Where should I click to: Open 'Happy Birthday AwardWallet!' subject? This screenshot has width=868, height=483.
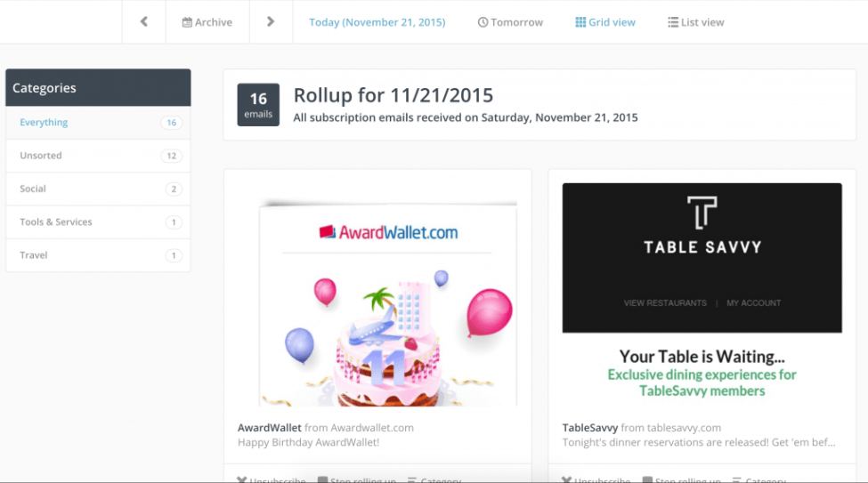(x=308, y=443)
